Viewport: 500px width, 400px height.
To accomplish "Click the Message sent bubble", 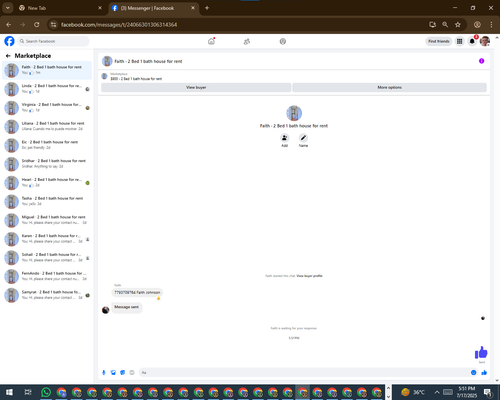I will (x=126, y=307).
